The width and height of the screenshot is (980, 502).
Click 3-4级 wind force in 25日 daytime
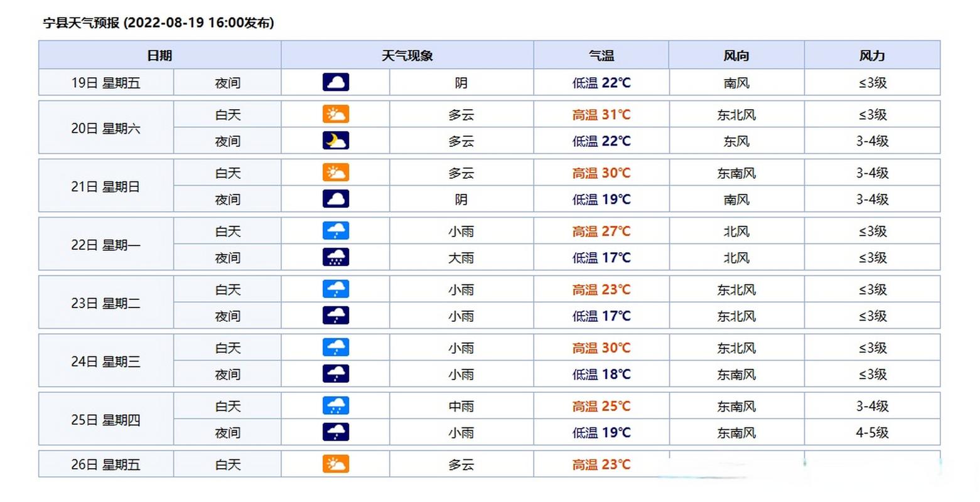[x=872, y=406]
